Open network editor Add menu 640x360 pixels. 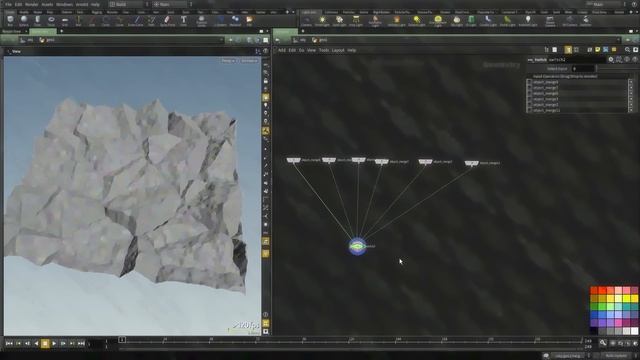(x=282, y=50)
